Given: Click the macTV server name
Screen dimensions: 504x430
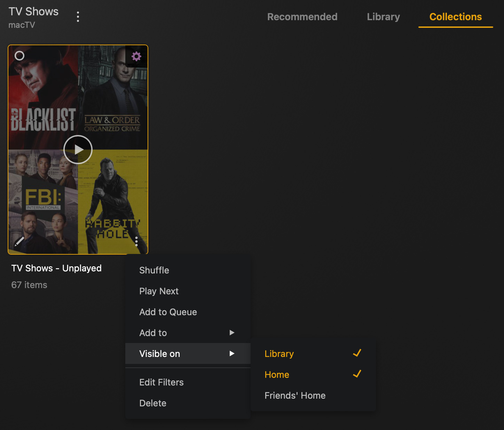Looking at the screenshot, I should 22,25.
